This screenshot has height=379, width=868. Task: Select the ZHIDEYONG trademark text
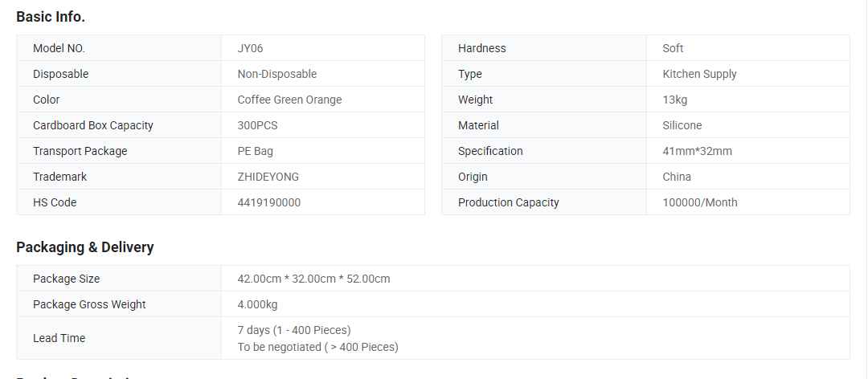(268, 177)
